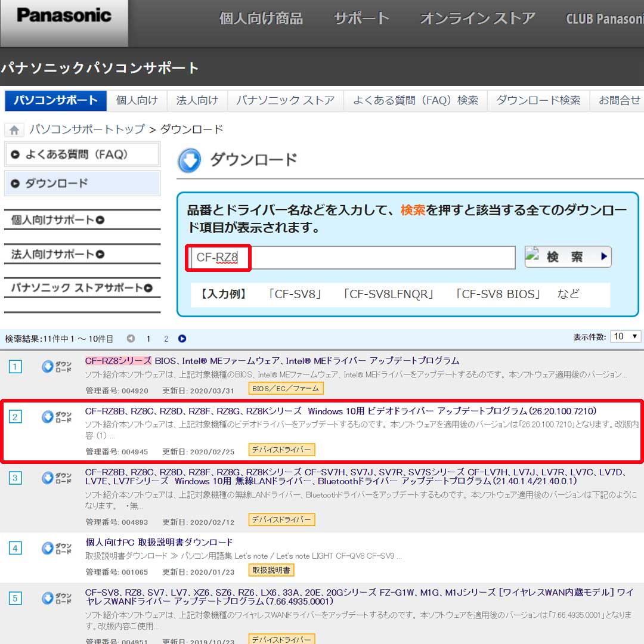Go to results page 2

click(x=166, y=339)
